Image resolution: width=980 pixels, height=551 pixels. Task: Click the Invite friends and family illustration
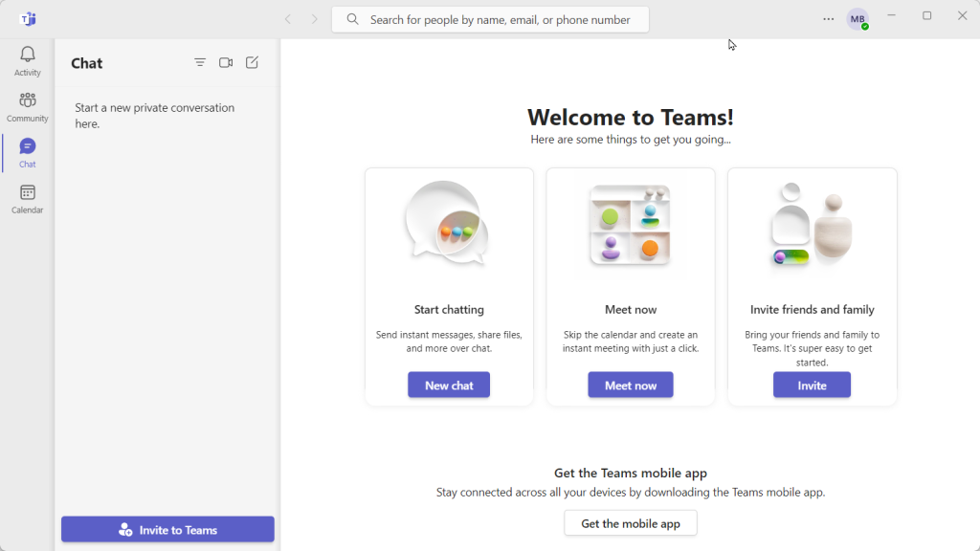[812, 224]
